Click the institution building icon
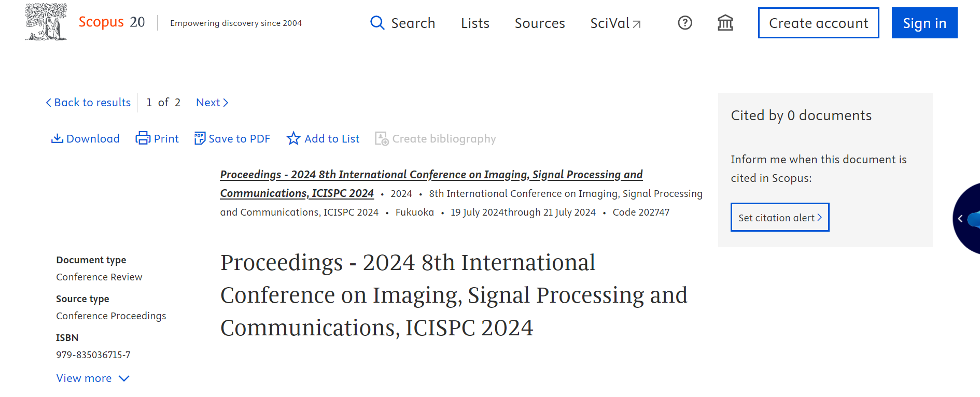The image size is (980, 397). pyautogui.click(x=725, y=23)
